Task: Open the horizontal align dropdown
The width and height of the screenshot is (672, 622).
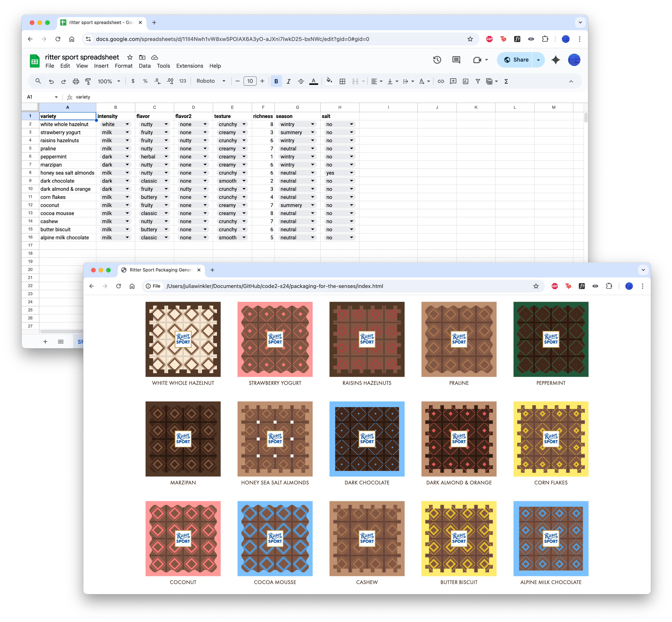Action: pyautogui.click(x=377, y=81)
